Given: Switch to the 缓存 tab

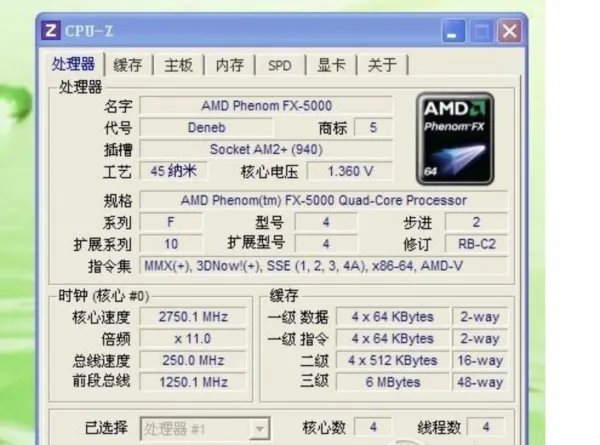Looking at the screenshot, I should click(128, 65).
